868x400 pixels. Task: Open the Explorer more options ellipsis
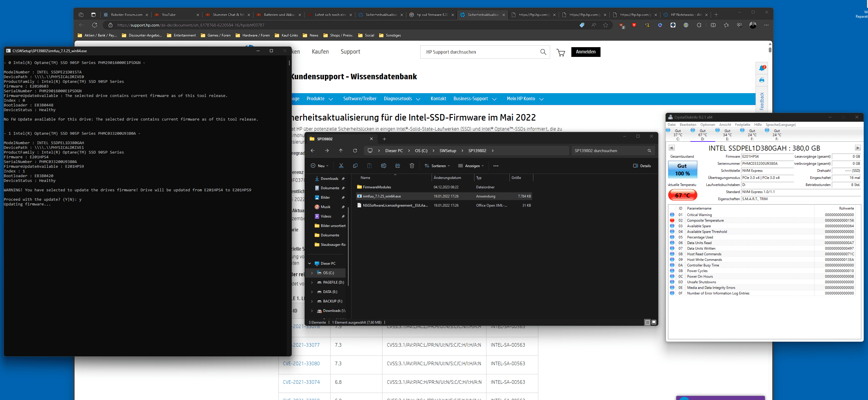496,166
